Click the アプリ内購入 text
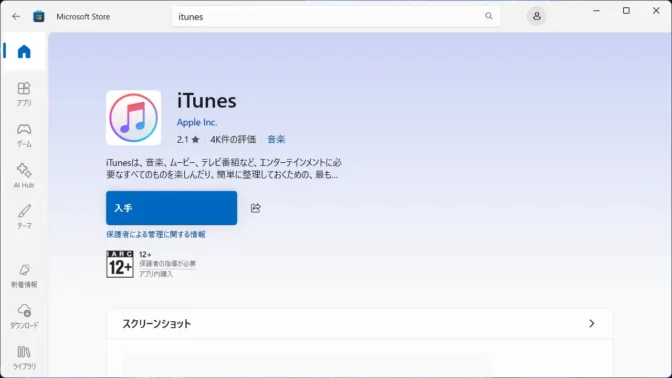 (156, 274)
